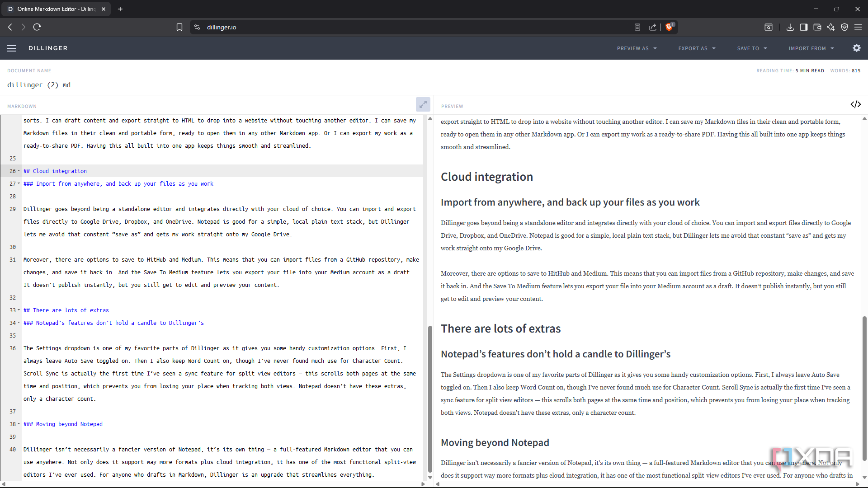Go back to the previous page
This screenshot has width=868, height=488.
pos(10,27)
